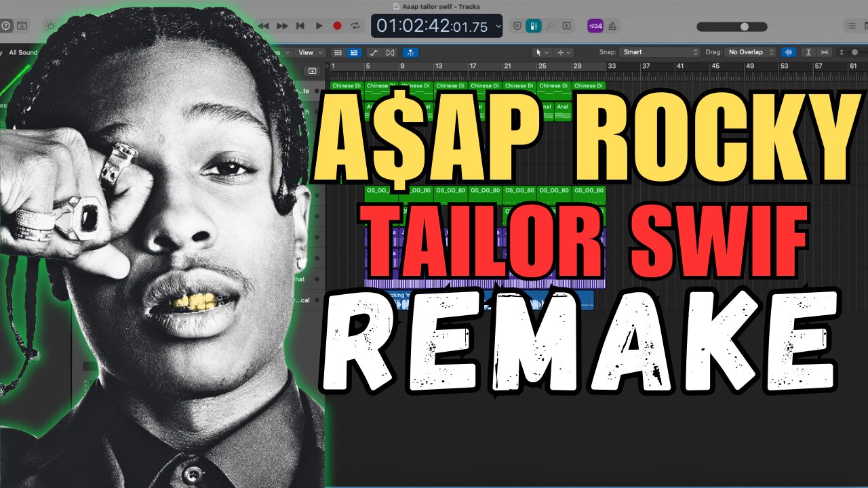Click bar 13 on the ruler

click(x=439, y=66)
